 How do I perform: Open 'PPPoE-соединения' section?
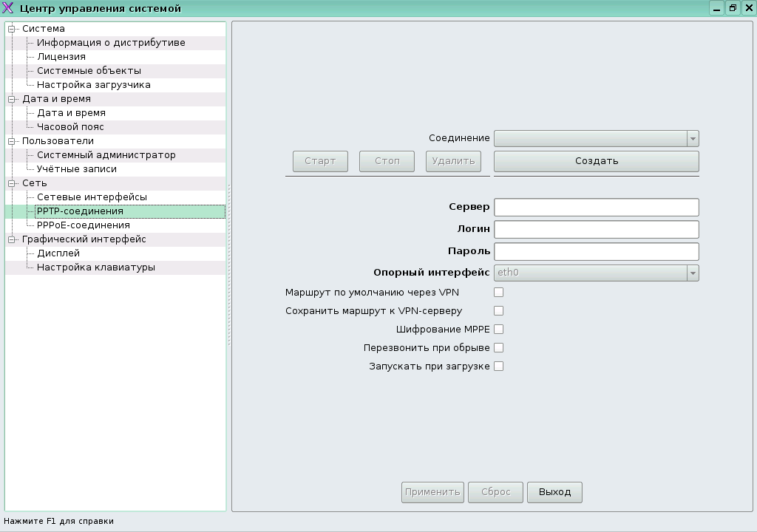coord(83,225)
